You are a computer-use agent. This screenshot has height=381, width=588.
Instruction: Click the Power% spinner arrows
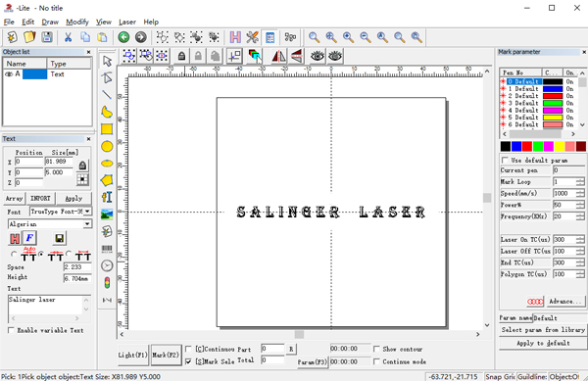point(580,205)
